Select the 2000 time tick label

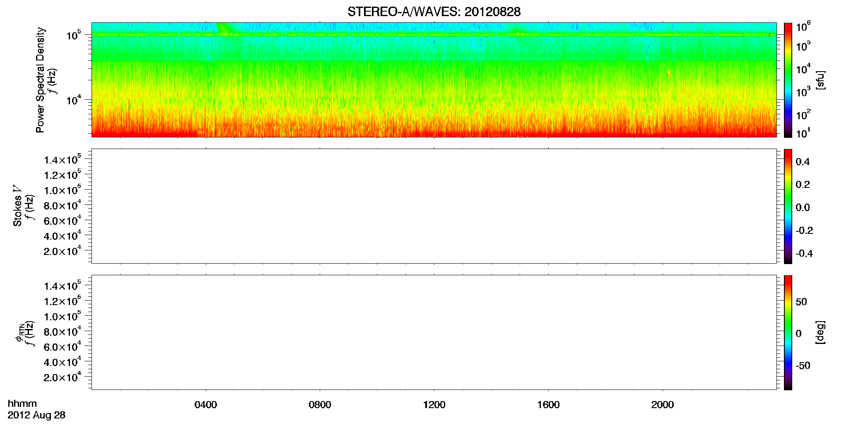[663, 405]
